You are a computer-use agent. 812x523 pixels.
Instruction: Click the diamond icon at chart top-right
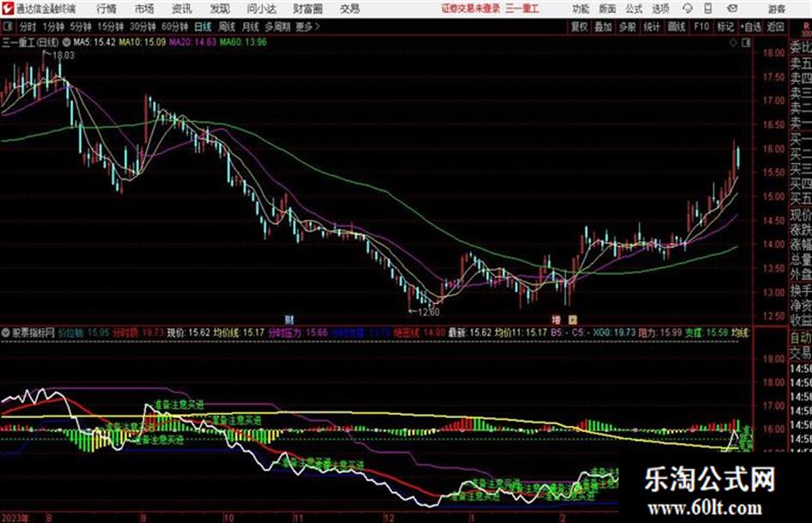point(733,43)
